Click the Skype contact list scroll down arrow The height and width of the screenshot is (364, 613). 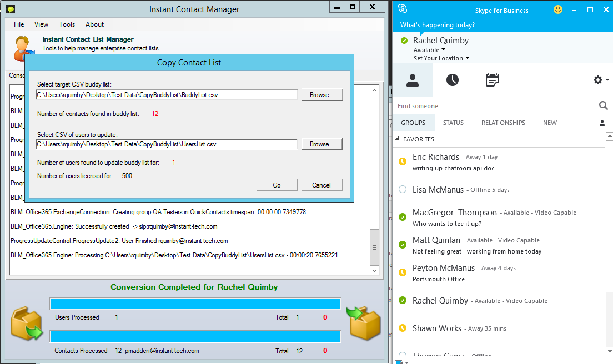click(x=609, y=350)
